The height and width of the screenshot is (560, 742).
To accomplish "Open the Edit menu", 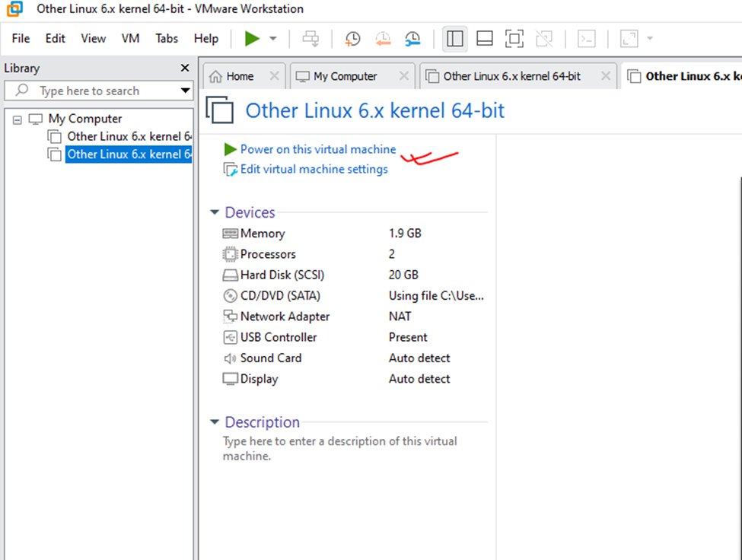I will coord(55,38).
